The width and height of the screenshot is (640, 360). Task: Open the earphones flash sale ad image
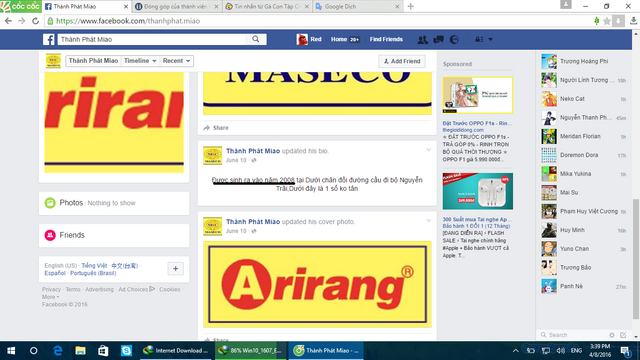pos(478,191)
